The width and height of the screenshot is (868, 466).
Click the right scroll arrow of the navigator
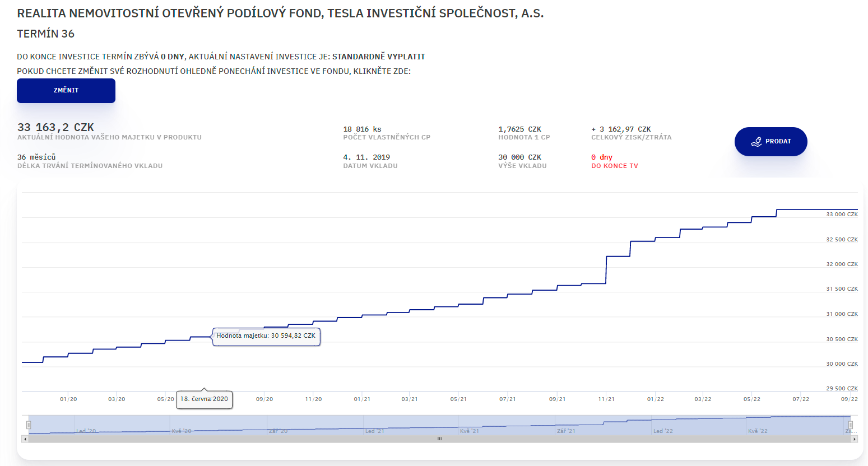pos(854,439)
